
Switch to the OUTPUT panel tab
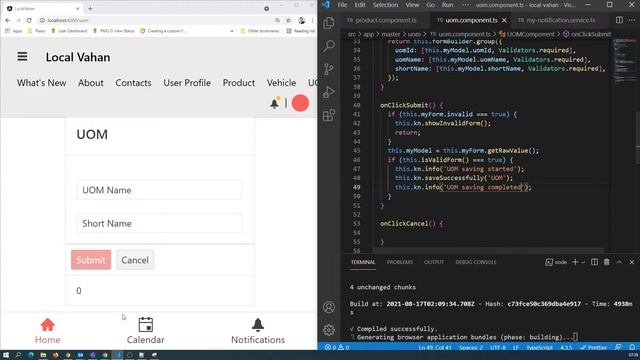433,262
